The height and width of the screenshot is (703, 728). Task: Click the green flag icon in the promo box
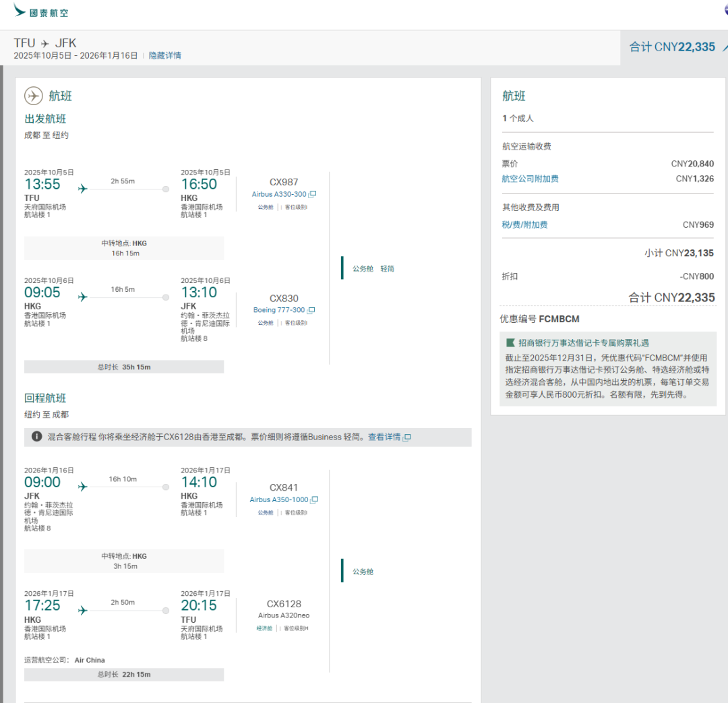[510, 343]
